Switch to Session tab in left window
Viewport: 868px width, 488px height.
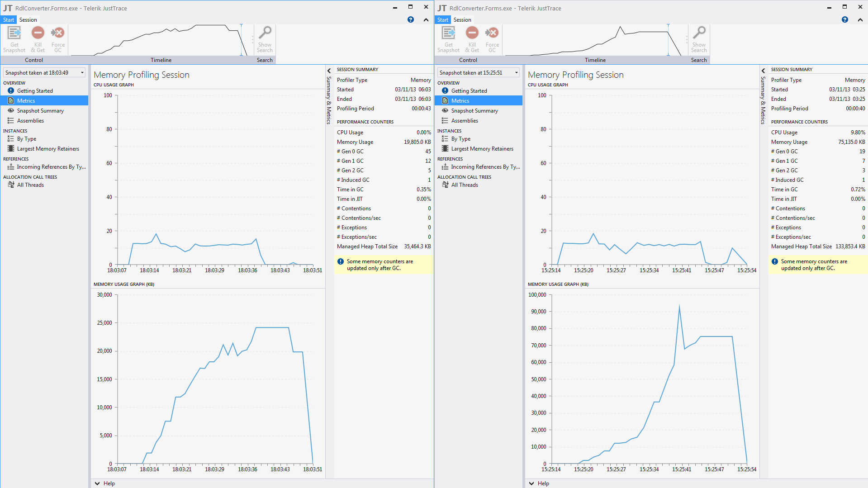(x=28, y=20)
